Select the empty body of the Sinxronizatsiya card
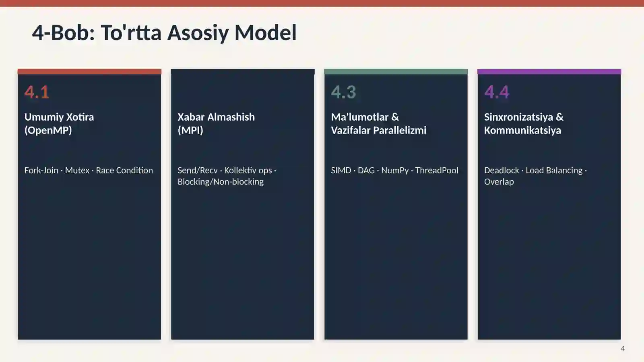644x362 pixels. 549,261
